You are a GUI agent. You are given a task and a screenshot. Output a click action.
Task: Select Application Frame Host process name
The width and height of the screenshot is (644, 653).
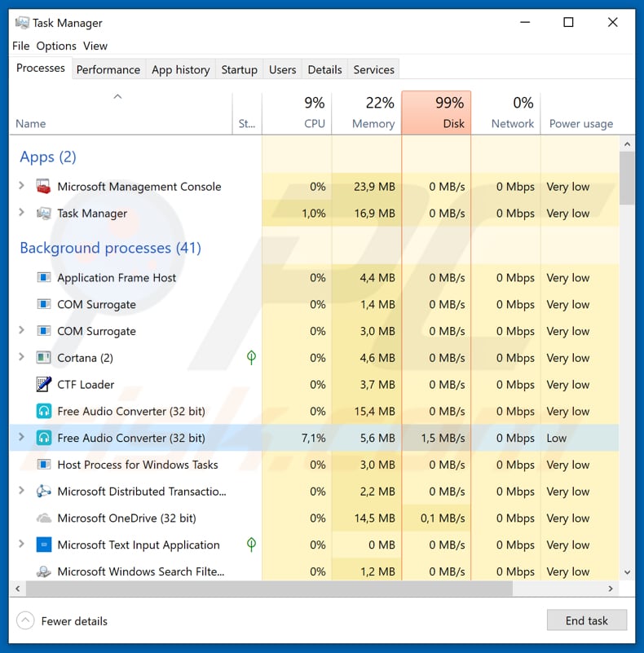(117, 278)
